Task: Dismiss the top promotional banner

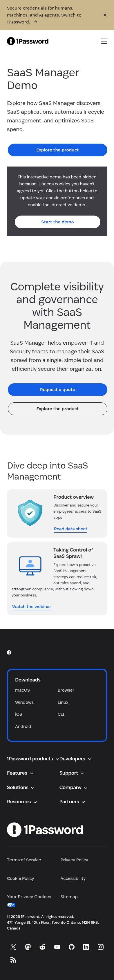Action: [105, 15]
